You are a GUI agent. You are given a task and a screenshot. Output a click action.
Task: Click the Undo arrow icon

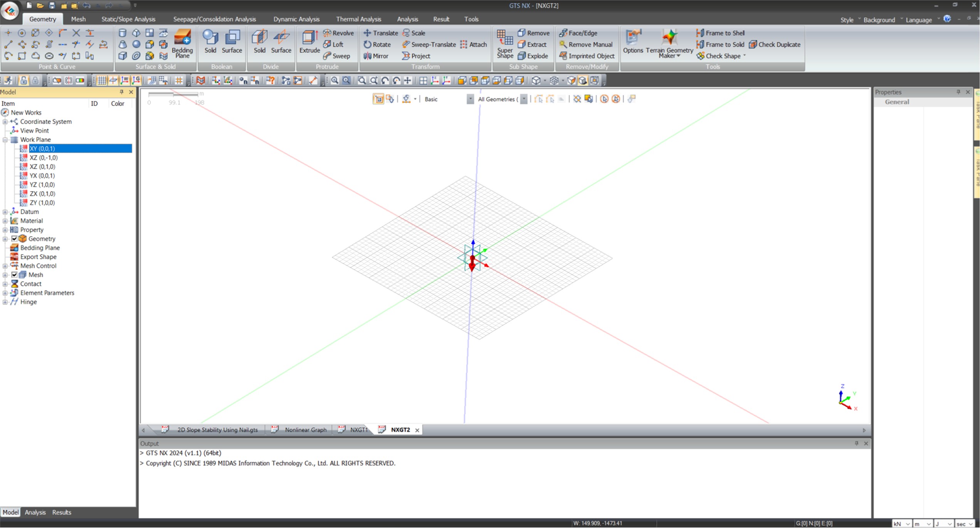point(86,5)
